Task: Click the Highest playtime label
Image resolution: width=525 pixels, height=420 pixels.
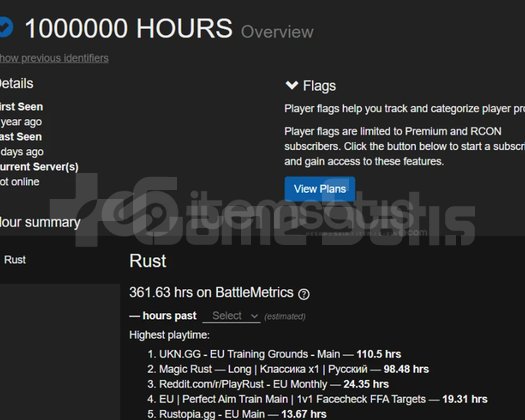Action: click(x=169, y=335)
